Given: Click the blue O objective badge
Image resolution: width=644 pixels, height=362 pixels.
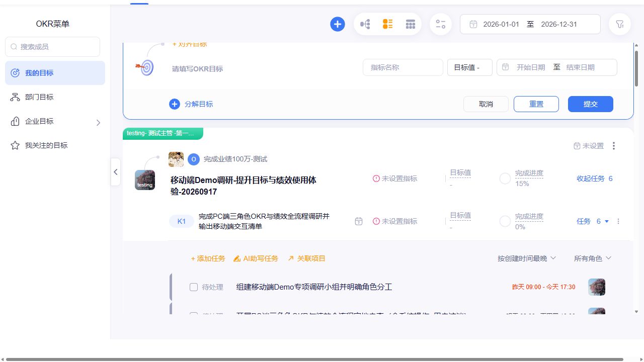Looking at the screenshot, I should pyautogui.click(x=194, y=159).
